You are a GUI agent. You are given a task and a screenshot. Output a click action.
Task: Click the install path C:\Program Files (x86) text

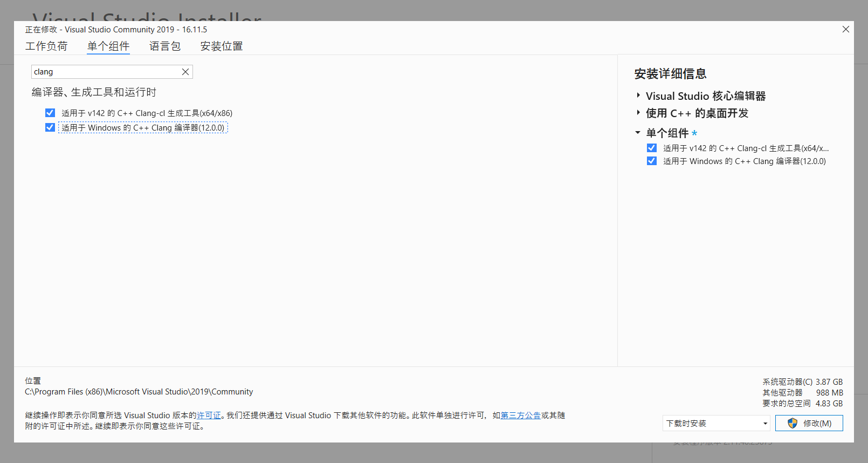tap(139, 392)
